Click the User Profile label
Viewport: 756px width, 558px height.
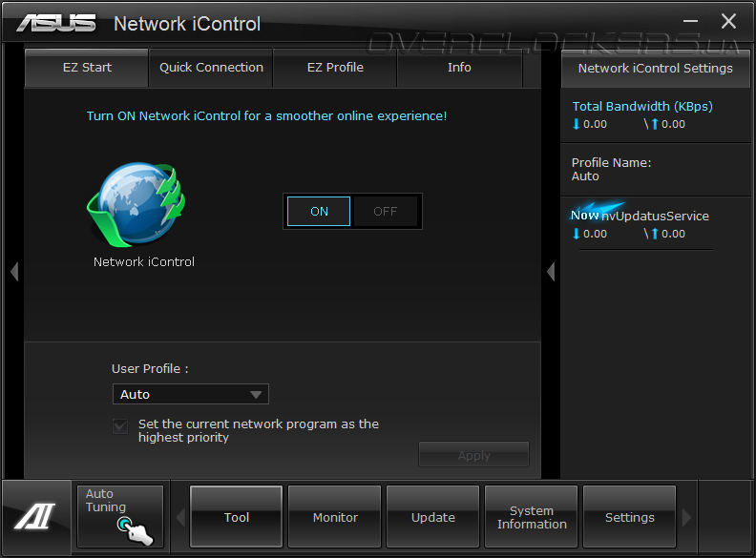pos(150,368)
